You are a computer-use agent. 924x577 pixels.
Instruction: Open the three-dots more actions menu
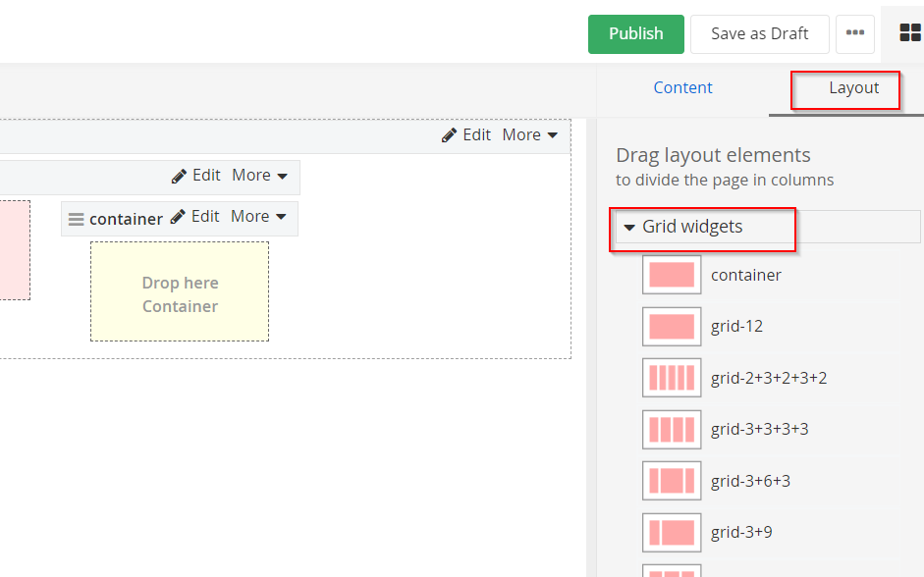click(x=855, y=34)
